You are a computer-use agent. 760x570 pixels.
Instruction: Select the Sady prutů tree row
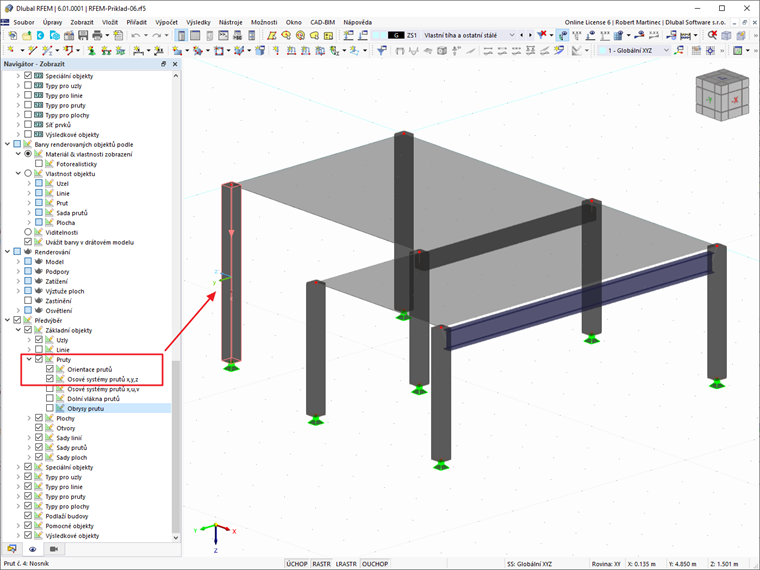72,447
